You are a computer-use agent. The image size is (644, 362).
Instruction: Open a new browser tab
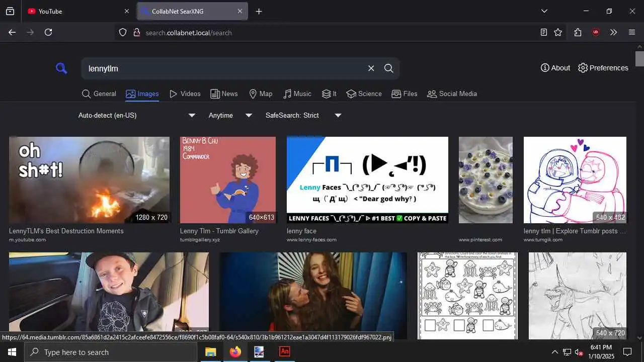click(x=259, y=11)
